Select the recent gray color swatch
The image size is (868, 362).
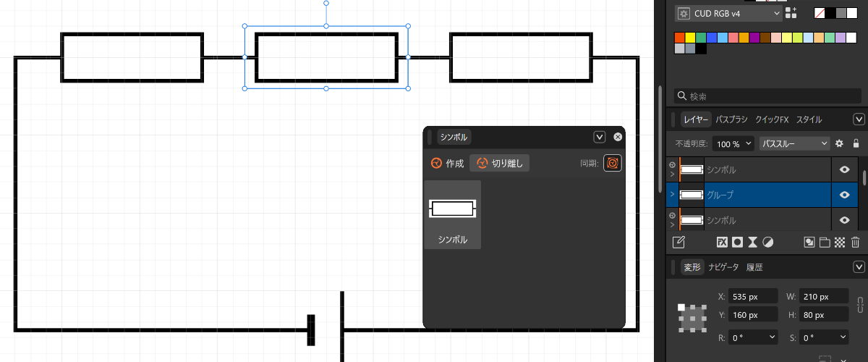click(x=841, y=13)
